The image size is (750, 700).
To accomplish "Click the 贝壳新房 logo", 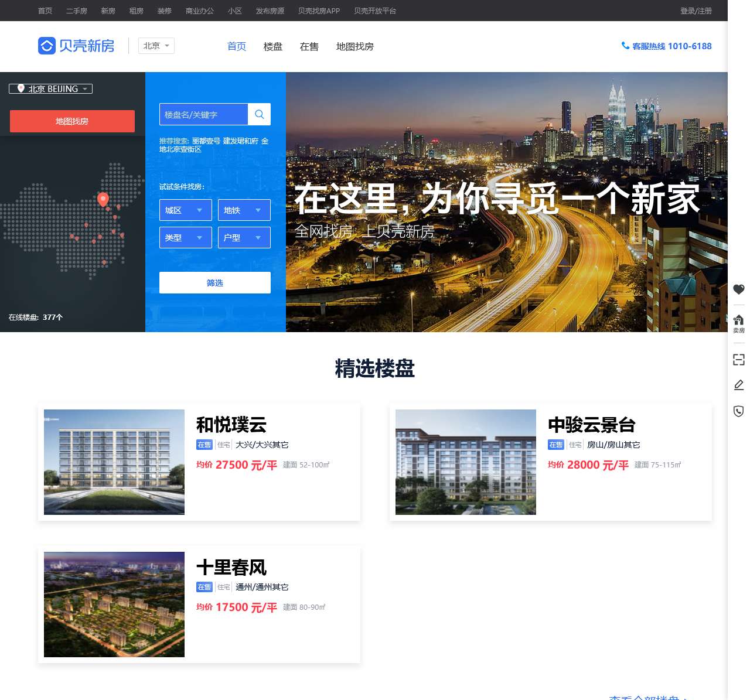I will (x=76, y=46).
